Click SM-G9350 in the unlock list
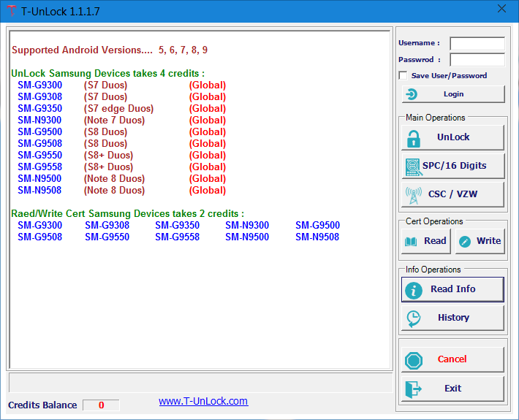The image size is (519, 420). pos(39,109)
